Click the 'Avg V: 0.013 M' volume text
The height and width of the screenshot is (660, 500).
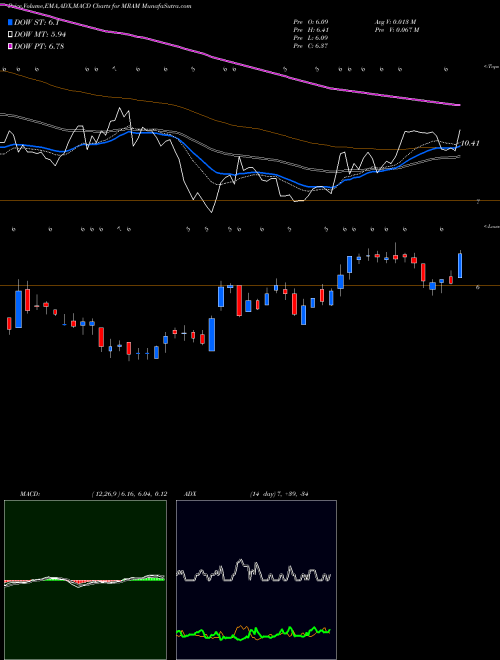395,21
